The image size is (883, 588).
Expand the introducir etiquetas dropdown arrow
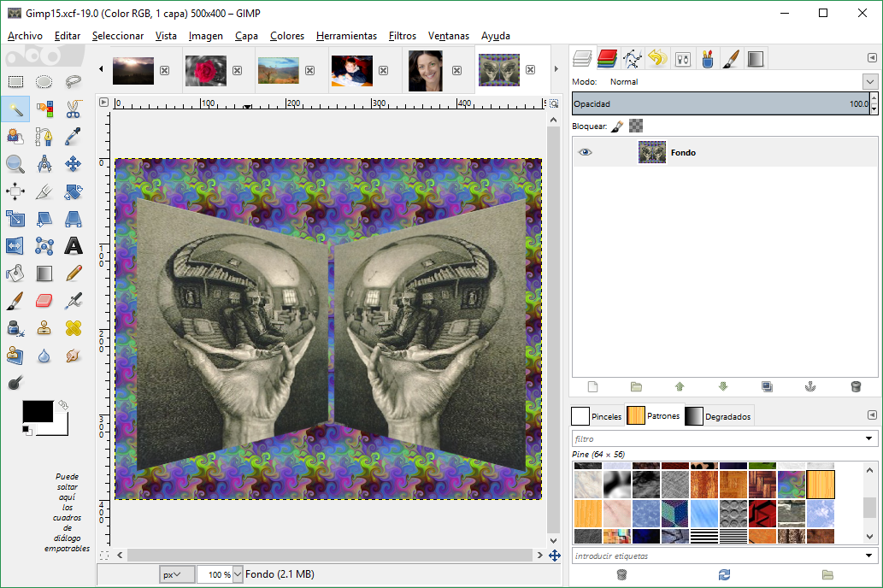pyautogui.click(x=868, y=556)
